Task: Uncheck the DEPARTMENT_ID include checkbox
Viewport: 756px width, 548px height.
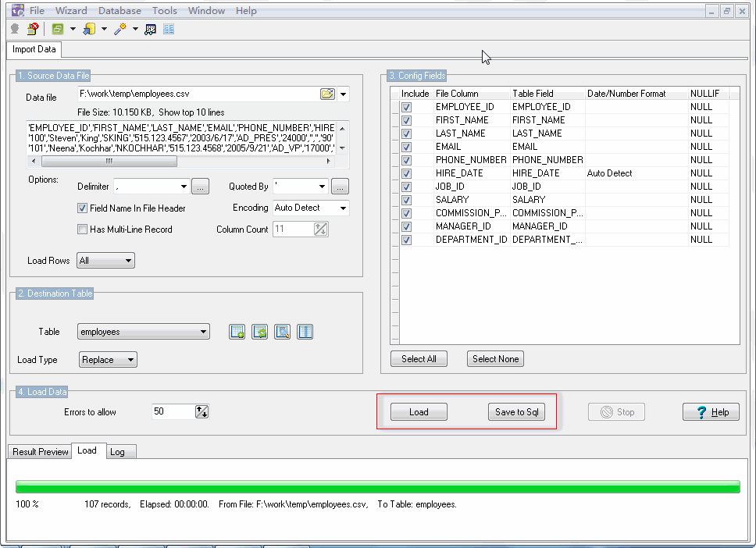Action: pyautogui.click(x=406, y=240)
